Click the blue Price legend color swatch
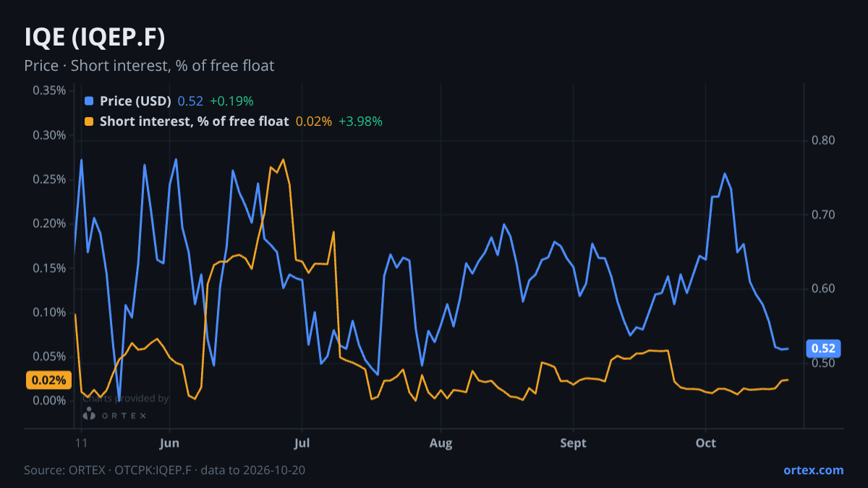The image size is (868, 488). coord(89,101)
